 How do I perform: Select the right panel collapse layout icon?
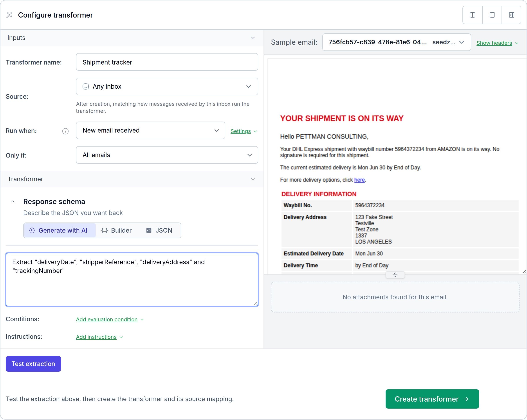(x=511, y=15)
